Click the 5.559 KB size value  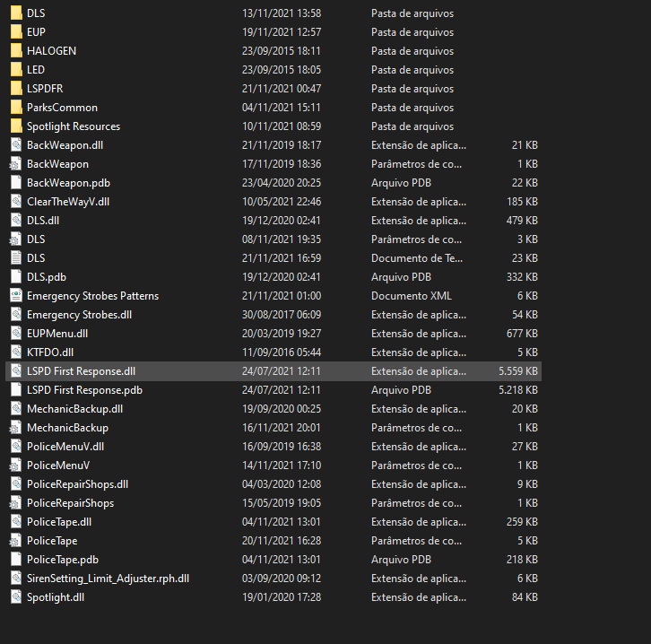[518, 371]
